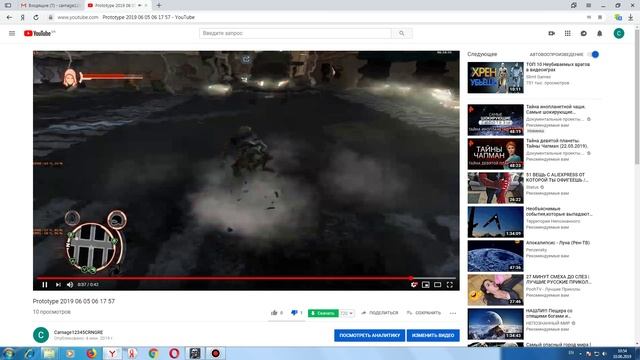Click ПОСМОТРЕТЬ АНАЛИТИКУ button

[369, 335]
